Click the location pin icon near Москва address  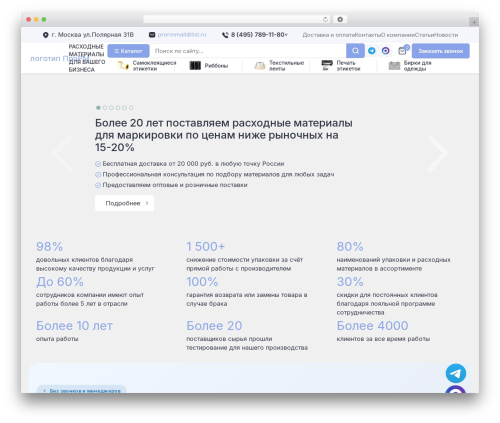pyautogui.click(x=46, y=35)
